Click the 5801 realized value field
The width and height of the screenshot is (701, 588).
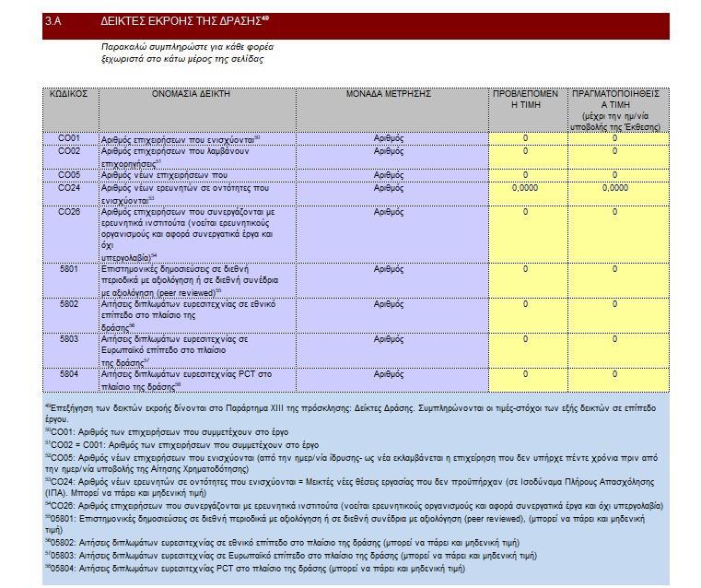click(618, 280)
